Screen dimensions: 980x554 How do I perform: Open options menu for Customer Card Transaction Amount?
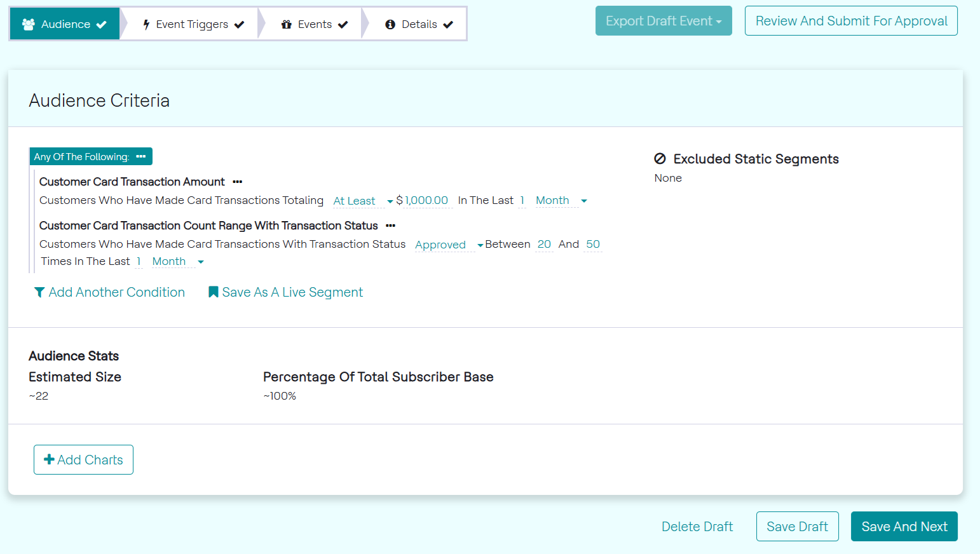(238, 182)
